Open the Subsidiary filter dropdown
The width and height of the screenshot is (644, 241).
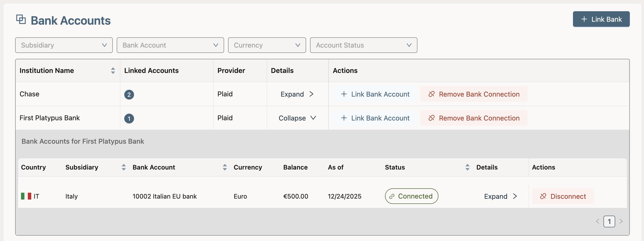pyautogui.click(x=64, y=45)
